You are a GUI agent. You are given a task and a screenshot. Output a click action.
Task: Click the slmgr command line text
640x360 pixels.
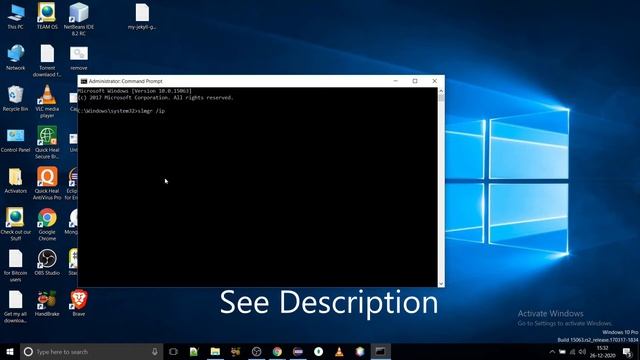click(x=121, y=111)
